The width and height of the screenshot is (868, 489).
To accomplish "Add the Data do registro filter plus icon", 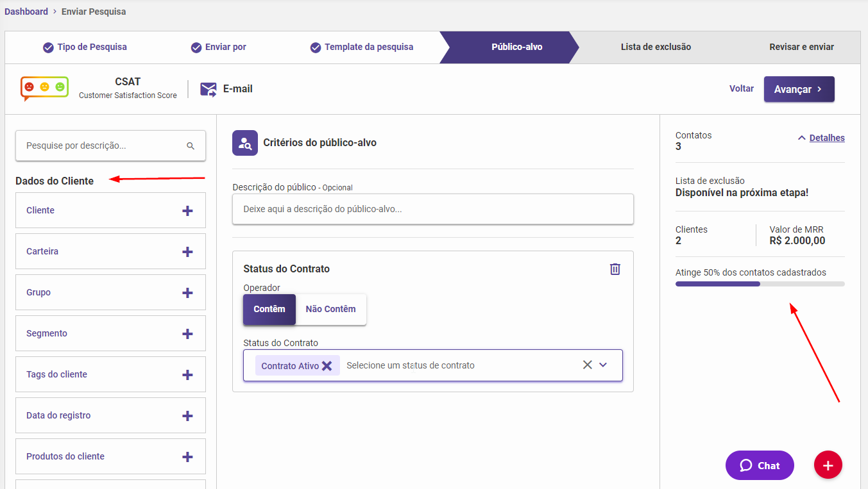I will point(187,416).
